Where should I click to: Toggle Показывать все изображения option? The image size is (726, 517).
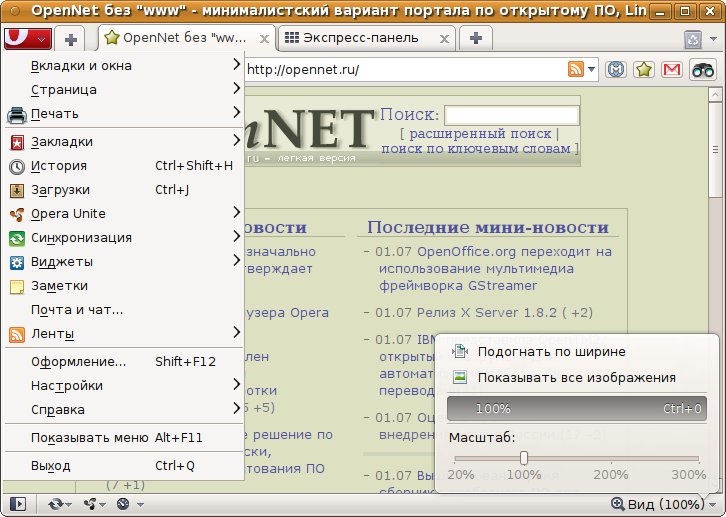[x=577, y=378]
